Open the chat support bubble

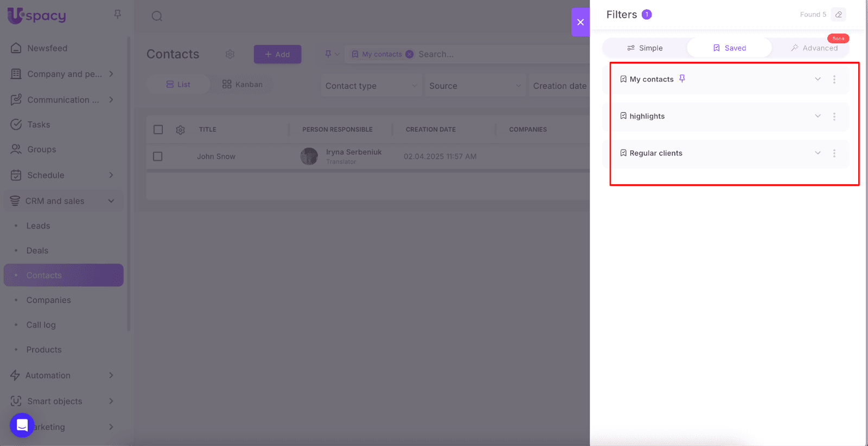pos(22,425)
